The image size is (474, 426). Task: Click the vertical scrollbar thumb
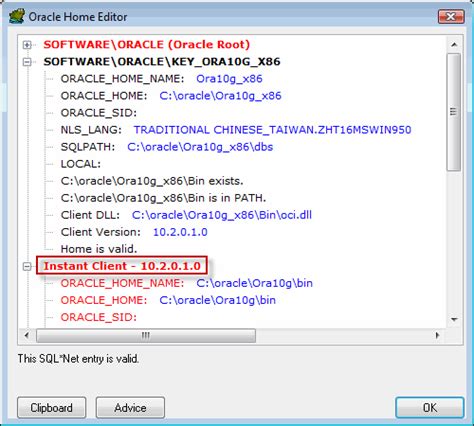[x=454, y=112]
